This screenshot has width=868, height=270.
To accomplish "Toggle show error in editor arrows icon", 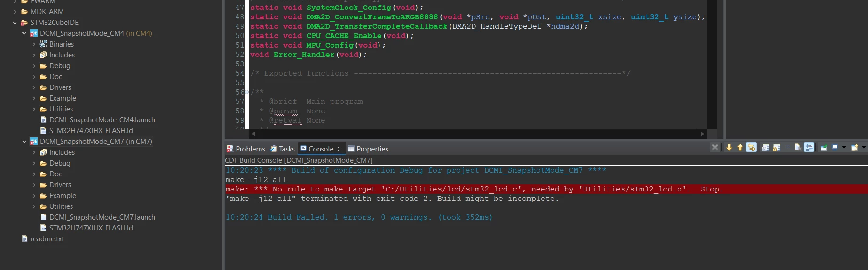I will click(751, 147).
